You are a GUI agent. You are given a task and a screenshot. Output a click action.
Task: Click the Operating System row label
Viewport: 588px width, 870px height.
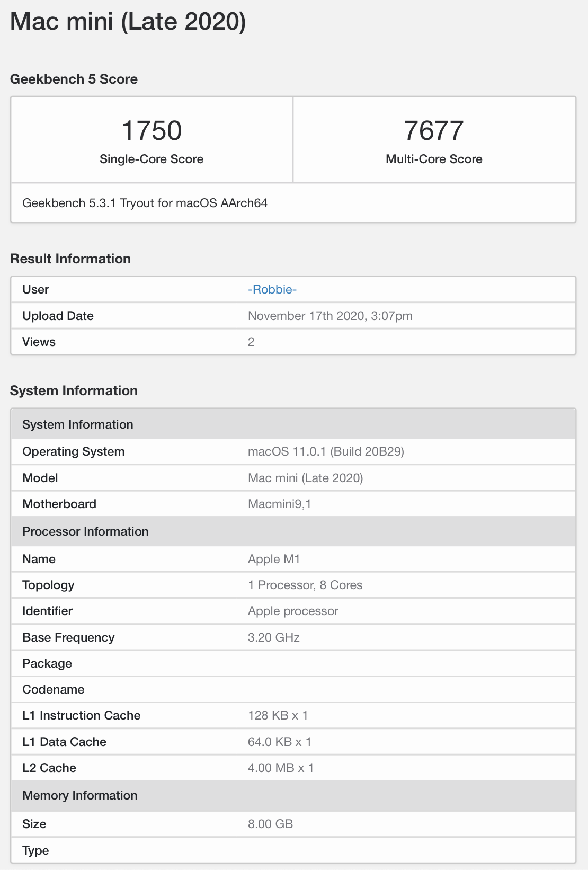coord(74,451)
